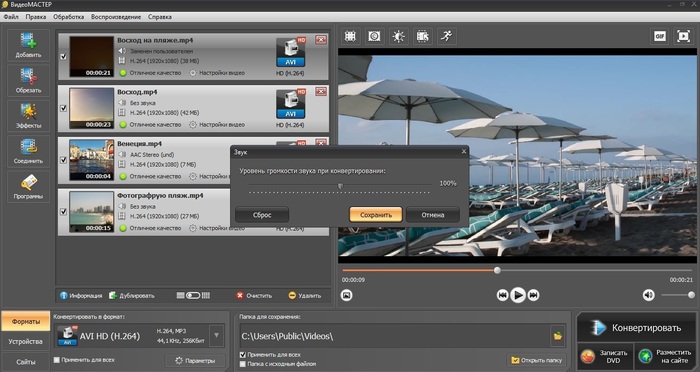The height and width of the screenshot is (372, 700).
Task: Click the second preview toolbar icon
Action: [x=374, y=36]
